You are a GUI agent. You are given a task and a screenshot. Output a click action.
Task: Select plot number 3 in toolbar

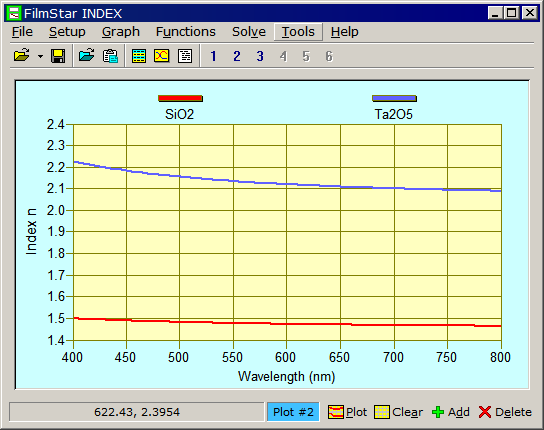click(260, 56)
